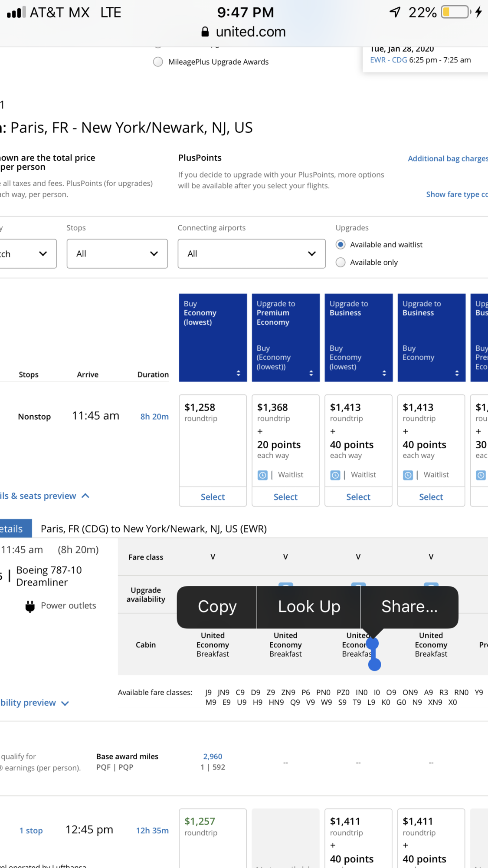Tap the location arrow icon in status bar
Viewport: 488px width, 868px height.
coord(395,12)
